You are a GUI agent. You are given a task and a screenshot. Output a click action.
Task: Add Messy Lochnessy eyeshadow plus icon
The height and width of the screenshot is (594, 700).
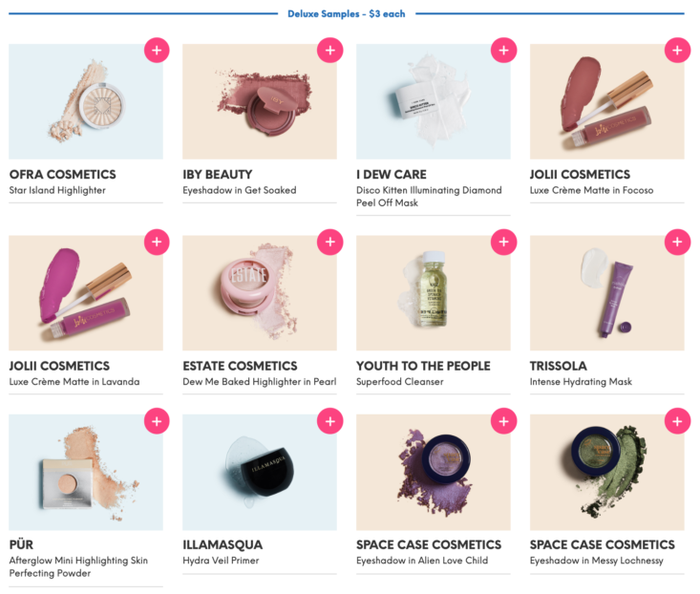click(677, 421)
